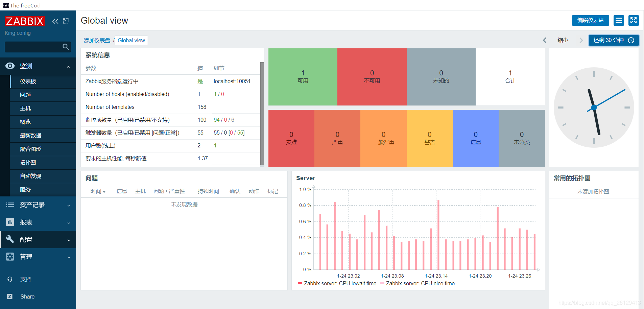Open 最新数据 in the sidebar

pos(43,136)
